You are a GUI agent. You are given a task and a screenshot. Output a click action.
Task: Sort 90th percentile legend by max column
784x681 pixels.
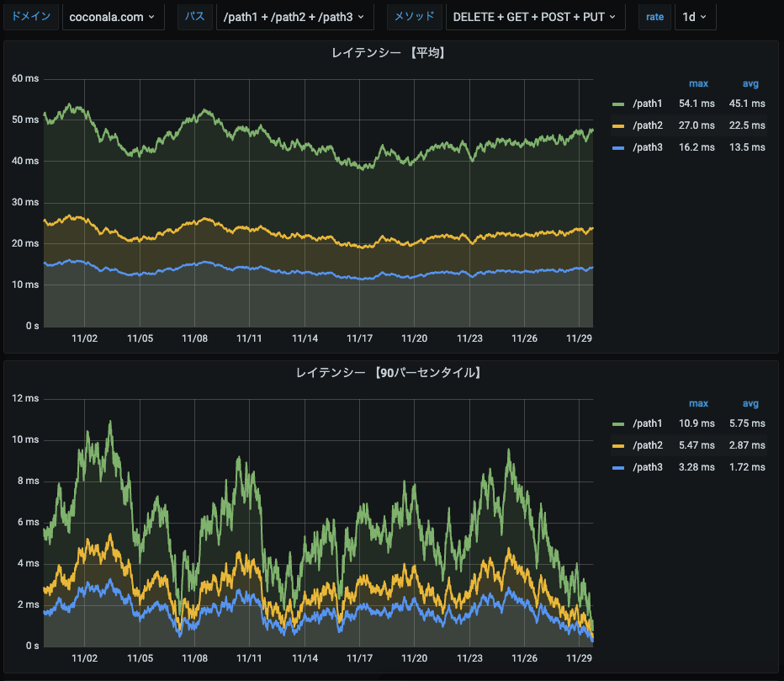coord(698,403)
